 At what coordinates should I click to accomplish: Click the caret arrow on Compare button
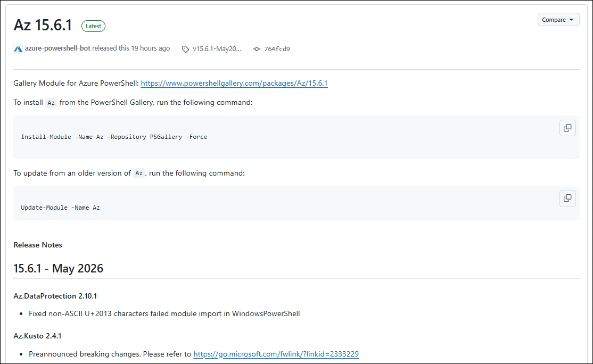(571, 20)
